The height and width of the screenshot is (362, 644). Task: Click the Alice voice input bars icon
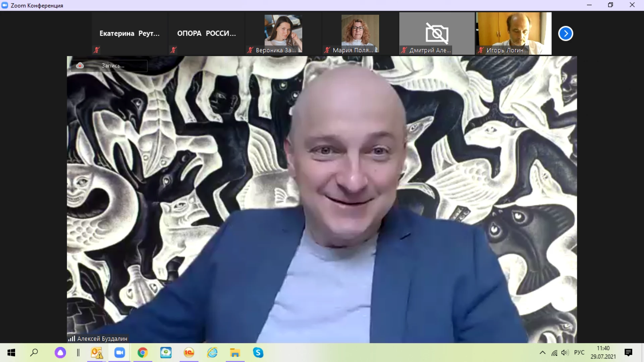point(78,353)
